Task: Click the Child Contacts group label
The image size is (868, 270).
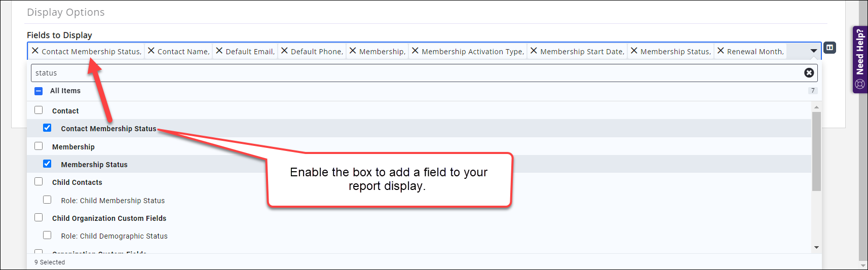Action: coord(77,182)
